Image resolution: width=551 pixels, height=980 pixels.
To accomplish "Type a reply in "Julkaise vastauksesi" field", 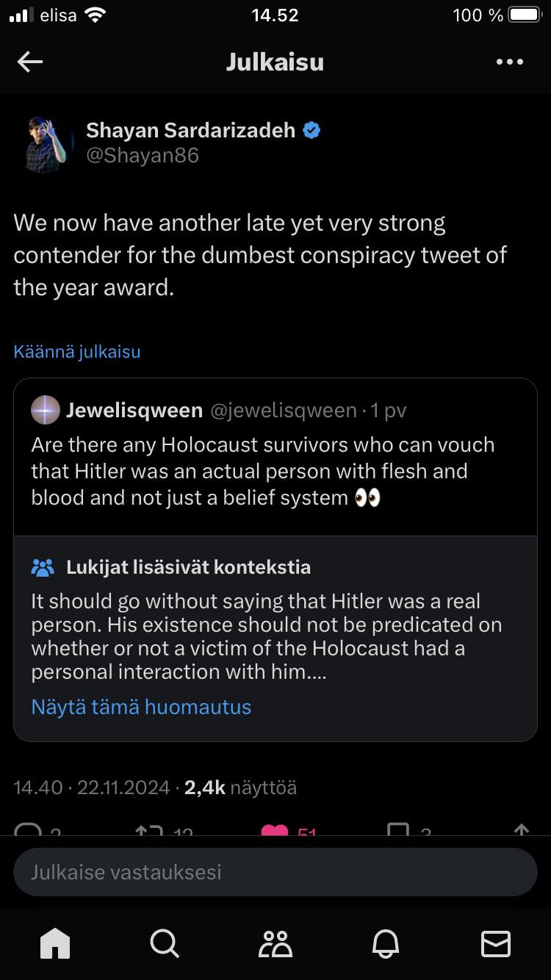I will point(275,872).
